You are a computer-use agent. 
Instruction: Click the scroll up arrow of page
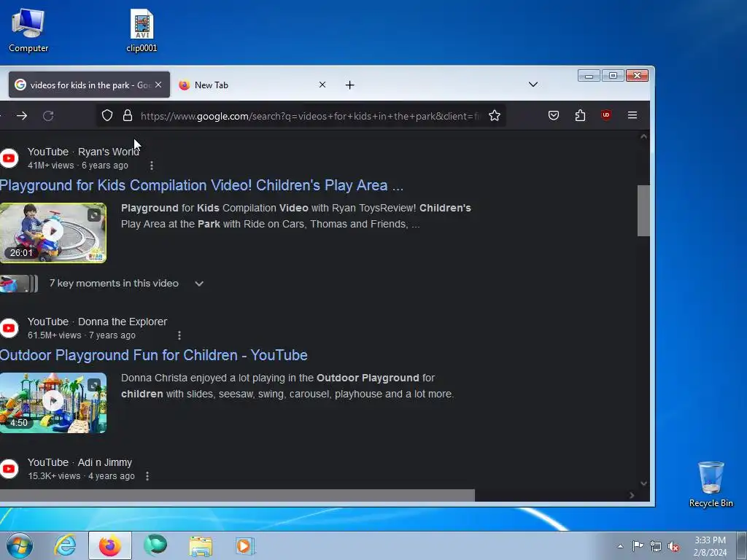(643, 136)
